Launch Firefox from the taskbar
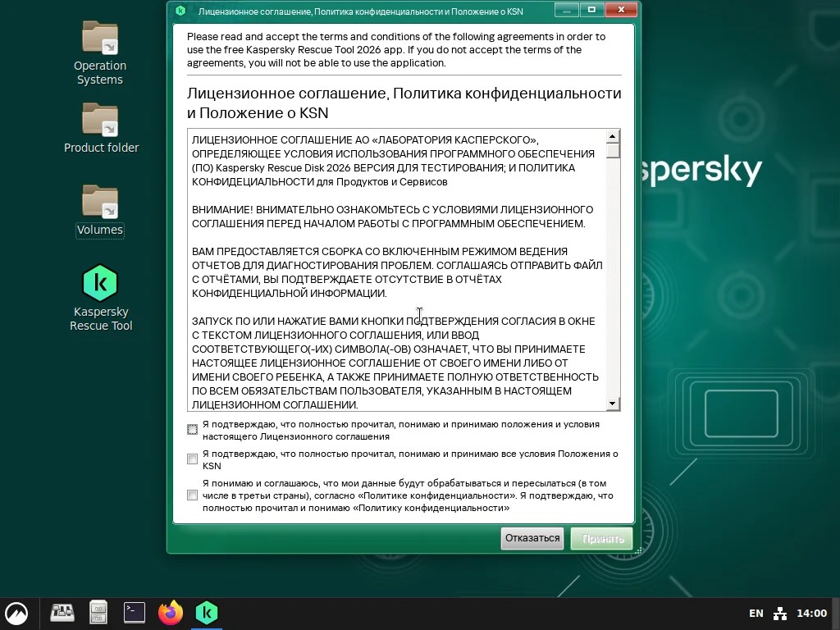 171,612
